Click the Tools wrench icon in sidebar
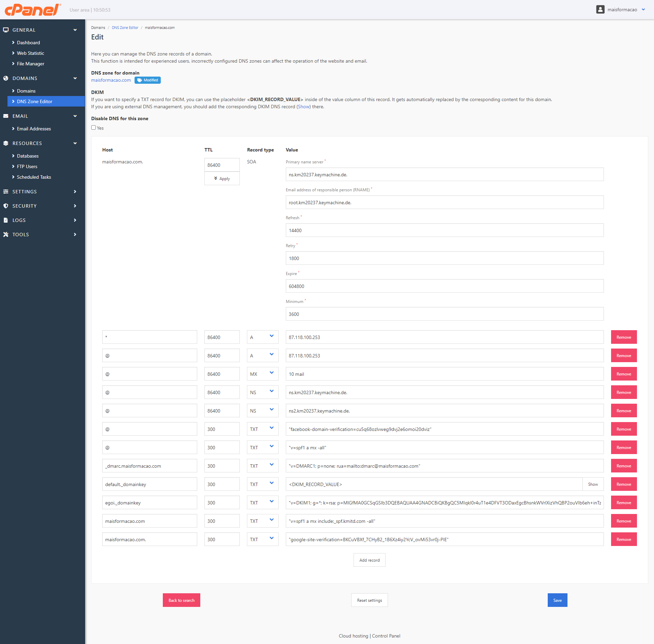The width and height of the screenshot is (654, 644). point(6,235)
